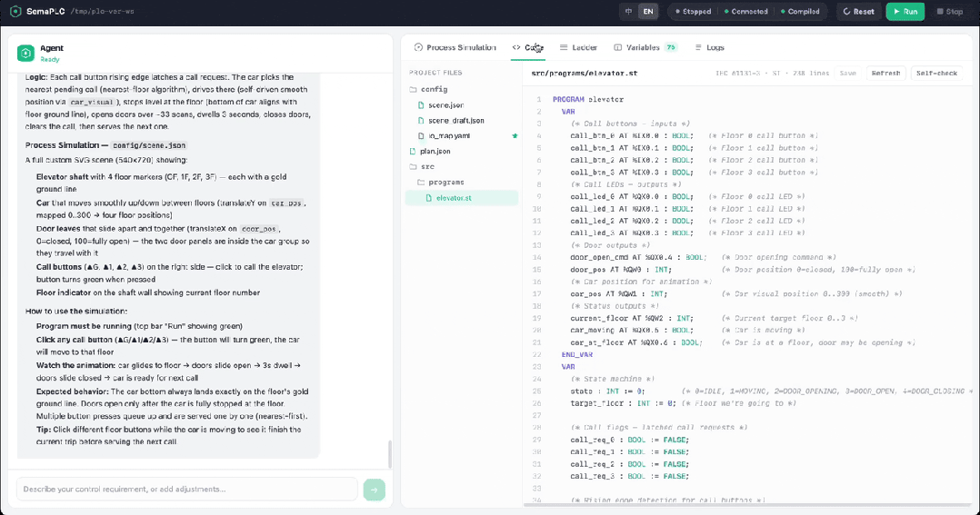Click the Compiled status indicator
The image size is (980, 515).
coord(800,11)
